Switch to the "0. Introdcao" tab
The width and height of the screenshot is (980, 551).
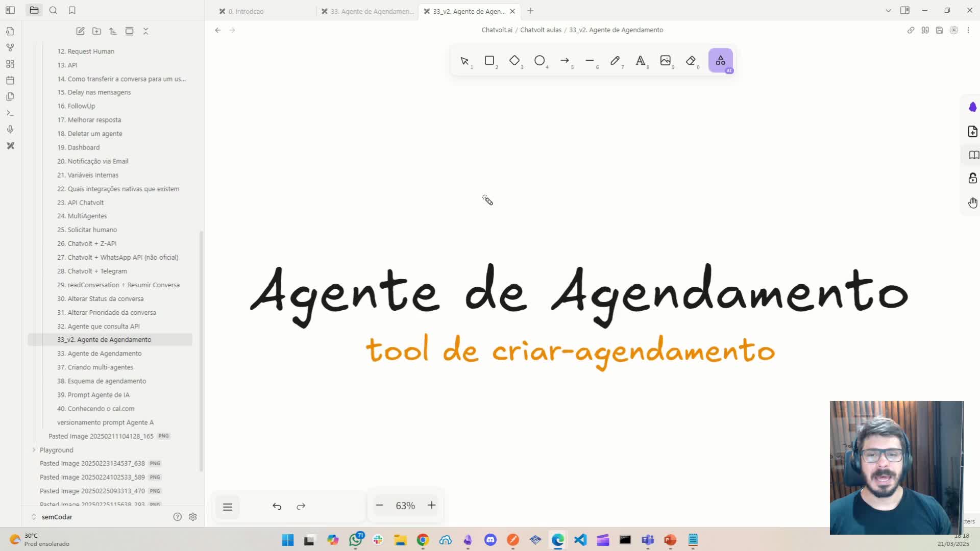[245, 11]
